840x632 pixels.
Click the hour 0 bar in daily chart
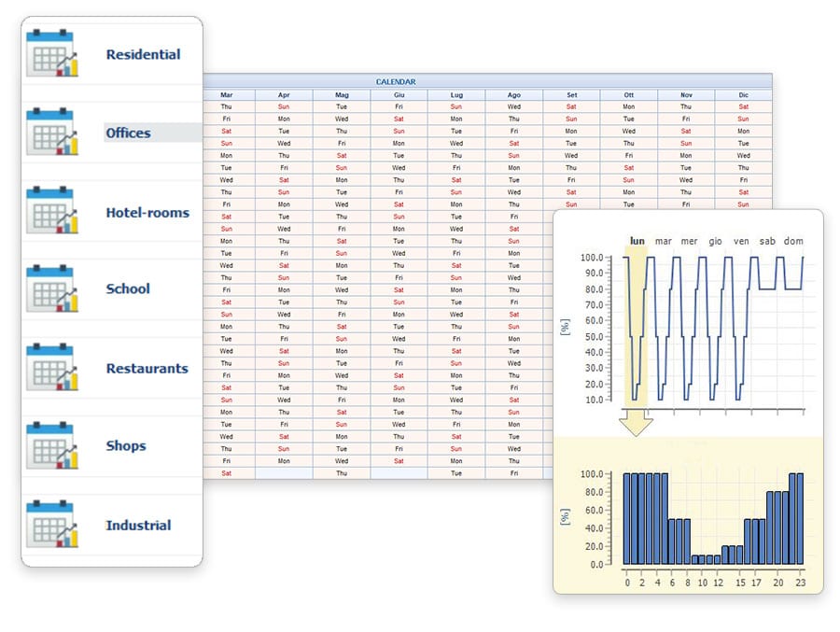point(628,518)
